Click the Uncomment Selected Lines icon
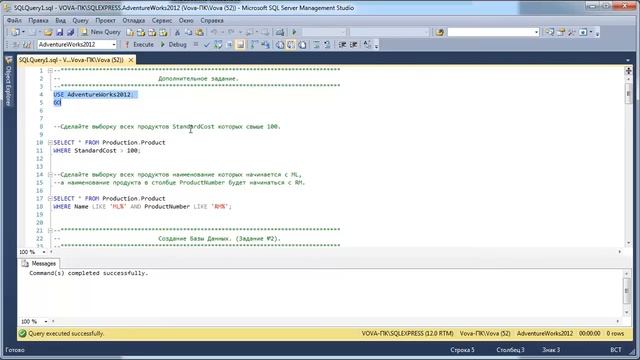The height and width of the screenshot is (360, 640). pos(327,44)
